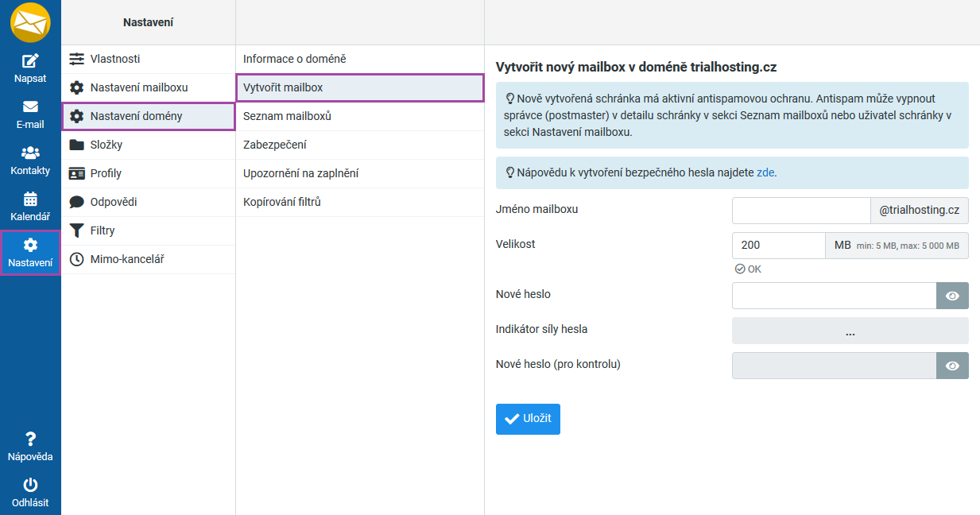This screenshot has height=515, width=980.
Task: Select Nastavení gear in left sidebar
Action: [30, 246]
